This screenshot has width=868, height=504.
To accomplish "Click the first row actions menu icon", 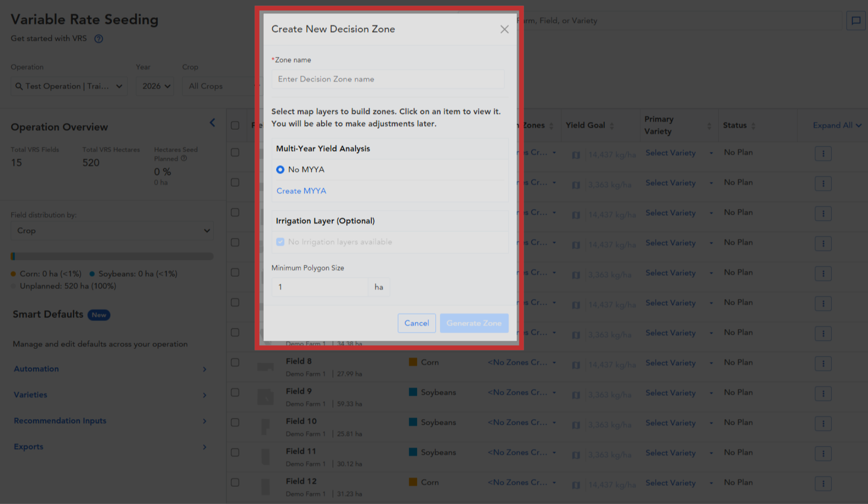I will click(823, 154).
